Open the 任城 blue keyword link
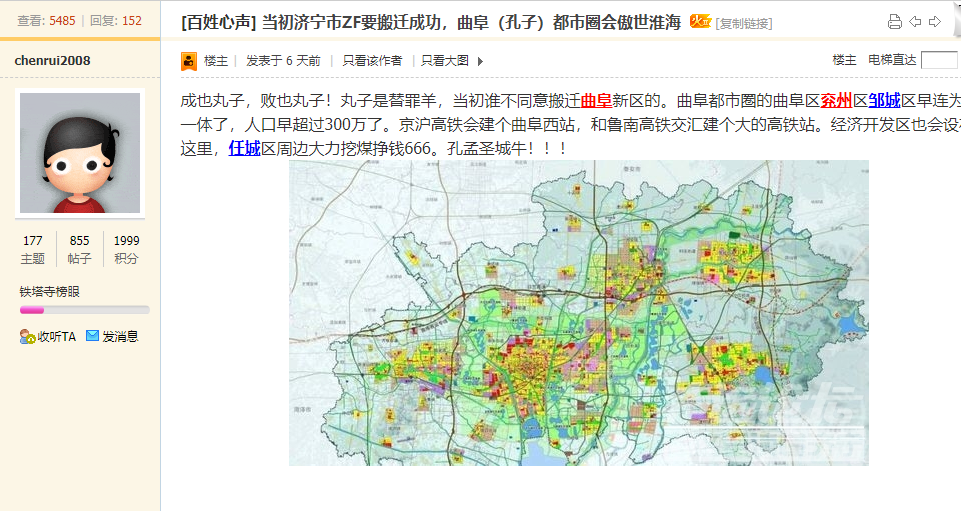The width and height of the screenshot is (961, 511). 245,148
